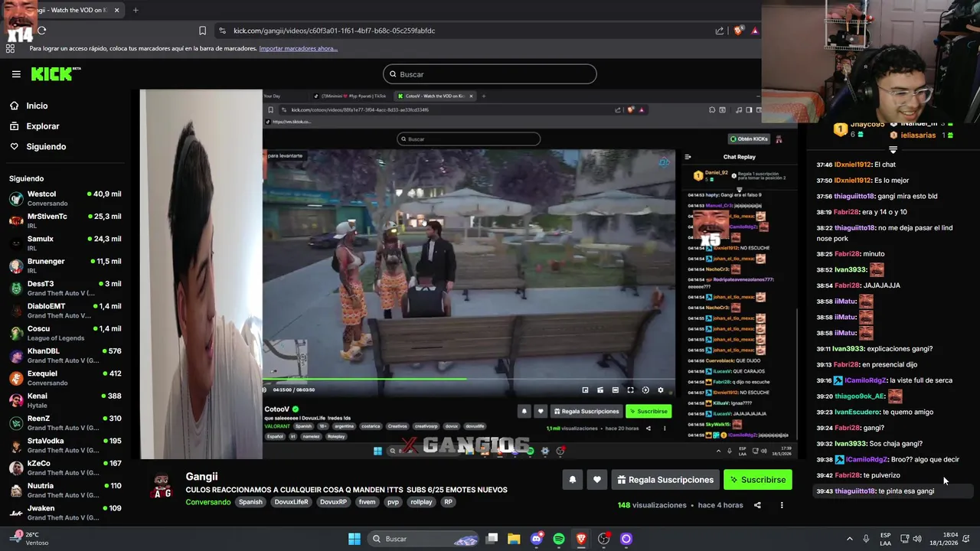Select the Spanish tag

(x=250, y=502)
